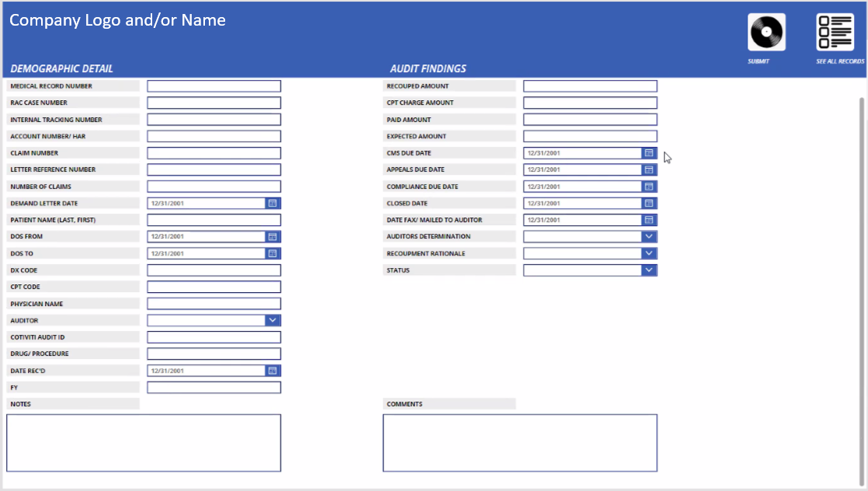
Task: Click inside the COMMENTS text area
Action: pyautogui.click(x=520, y=443)
